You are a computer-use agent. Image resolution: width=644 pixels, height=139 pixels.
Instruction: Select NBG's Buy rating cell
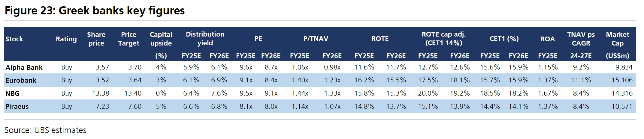(x=67, y=93)
